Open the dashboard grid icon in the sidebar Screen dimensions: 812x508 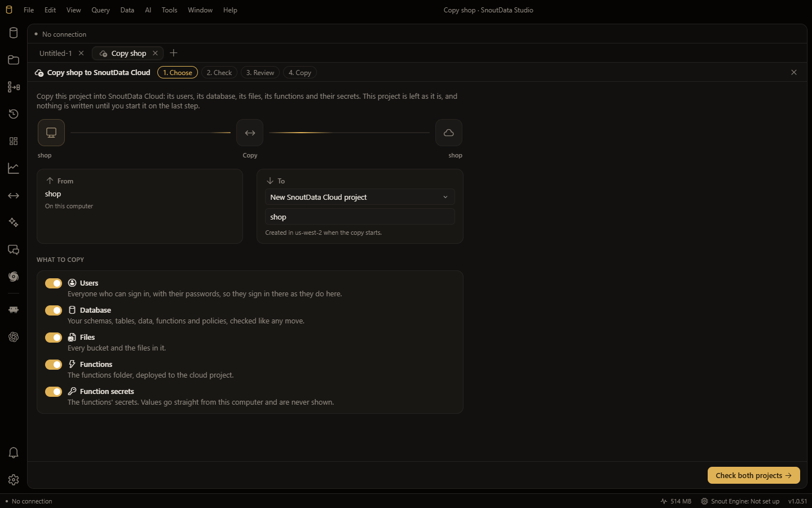(14, 141)
